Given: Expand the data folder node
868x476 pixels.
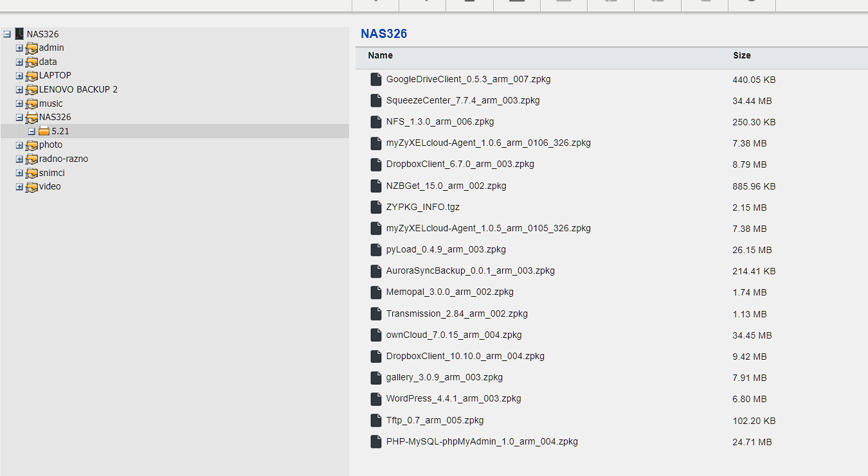Looking at the screenshot, I should coord(19,62).
